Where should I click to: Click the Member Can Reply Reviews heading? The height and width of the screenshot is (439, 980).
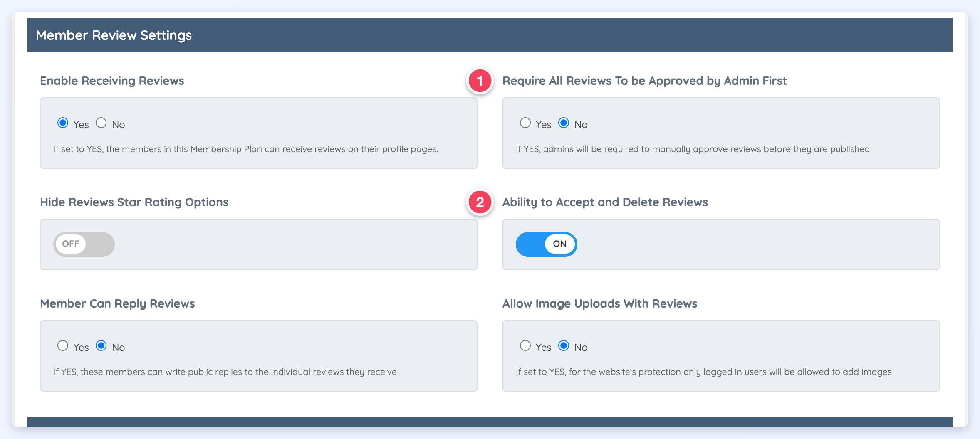117,303
